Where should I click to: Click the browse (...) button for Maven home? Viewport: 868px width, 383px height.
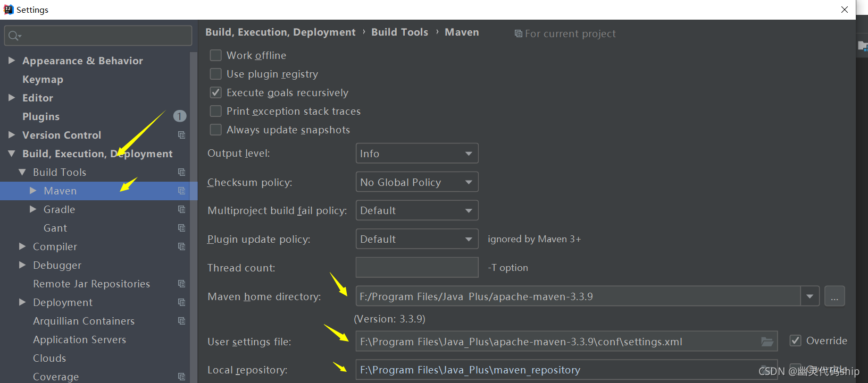[834, 296]
